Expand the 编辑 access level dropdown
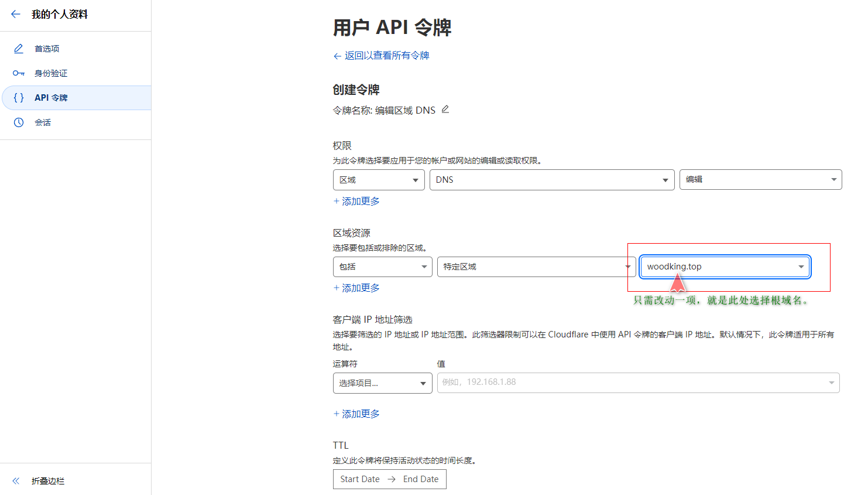 pos(760,180)
